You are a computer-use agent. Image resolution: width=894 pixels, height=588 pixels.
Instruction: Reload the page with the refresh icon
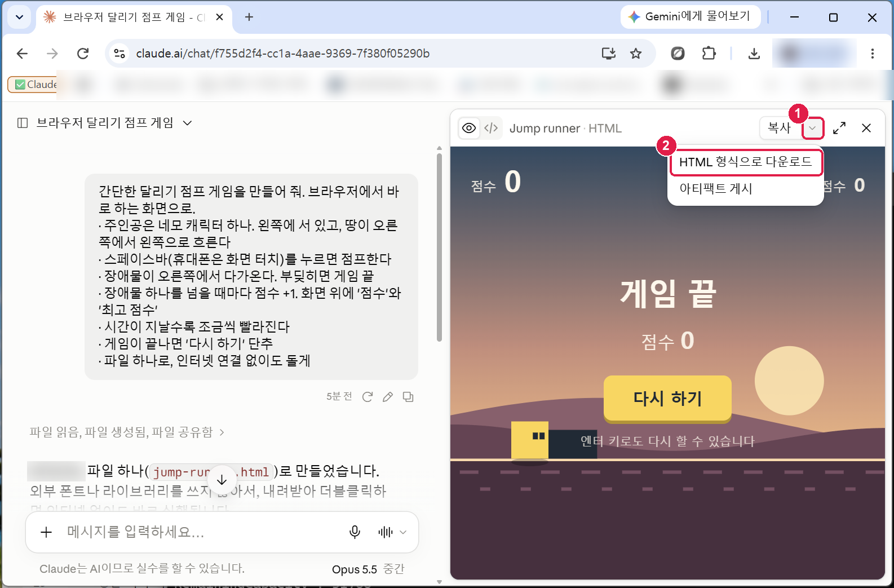[x=83, y=54]
